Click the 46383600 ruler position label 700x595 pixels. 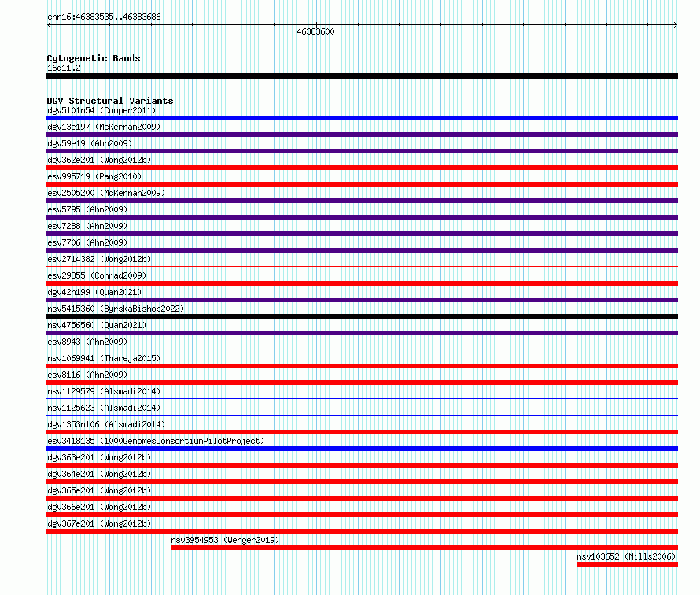tap(315, 31)
